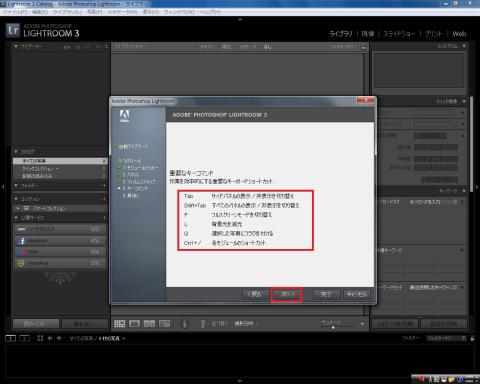This screenshot has width=480, height=384.
Task: Select second window display button 2
Action: click(24, 338)
